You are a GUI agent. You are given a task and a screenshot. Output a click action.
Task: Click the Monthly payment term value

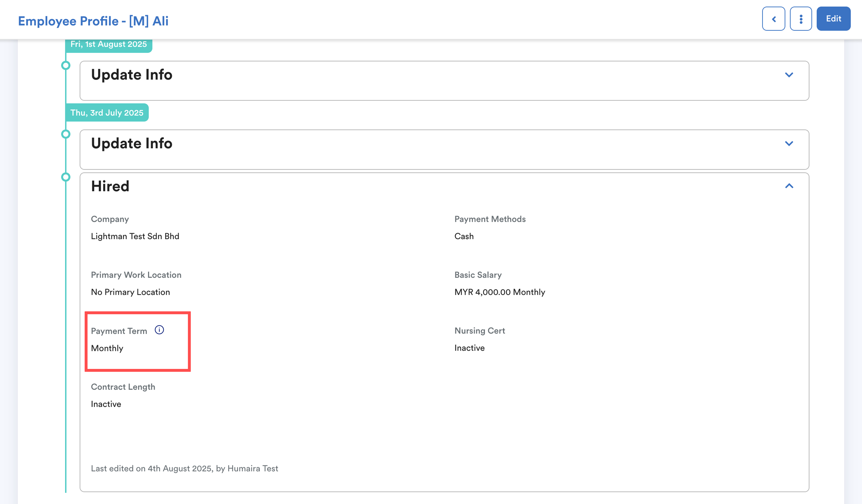coord(107,348)
